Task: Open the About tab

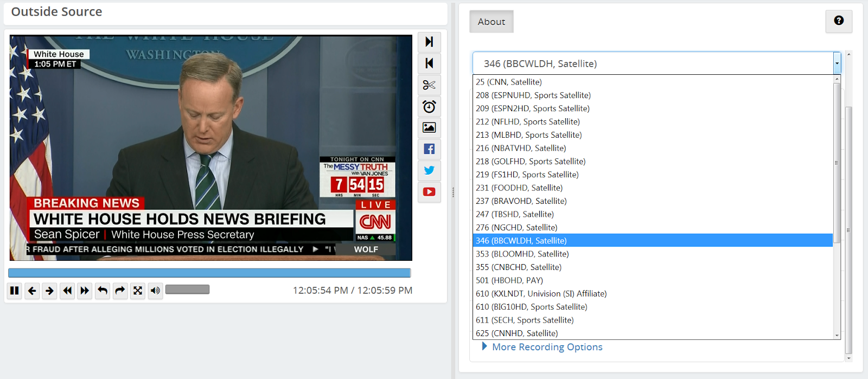Action: point(492,22)
